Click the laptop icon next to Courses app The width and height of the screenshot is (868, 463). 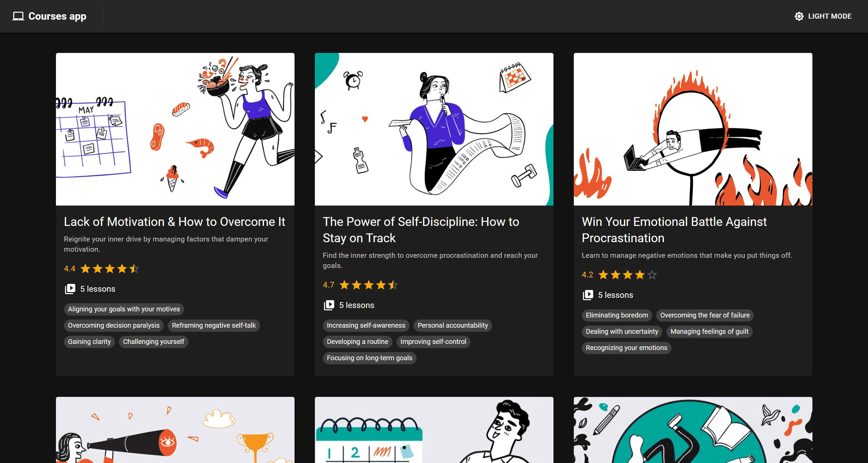[18, 16]
